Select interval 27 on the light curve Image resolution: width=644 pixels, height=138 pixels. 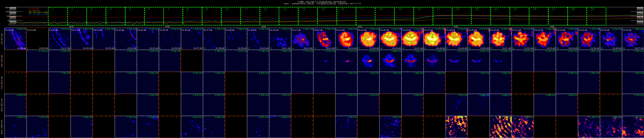[x=558, y=16]
